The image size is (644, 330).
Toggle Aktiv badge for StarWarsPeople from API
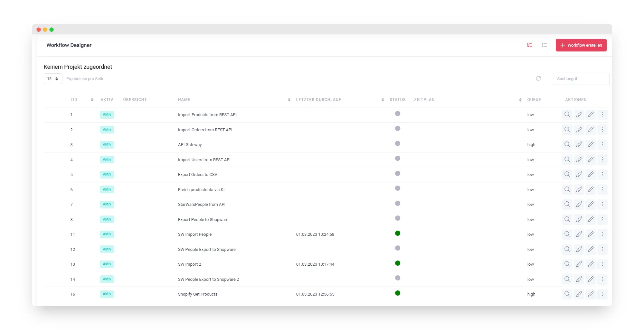(x=107, y=204)
